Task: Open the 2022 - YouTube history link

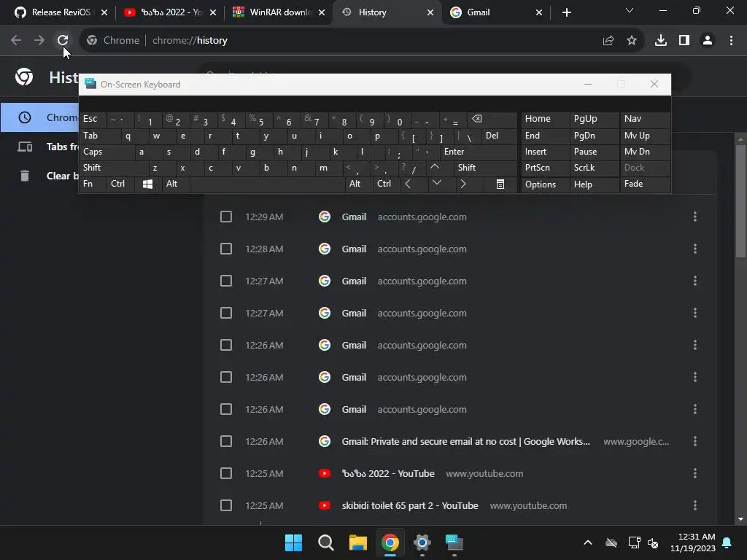Action: tap(388, 473)
